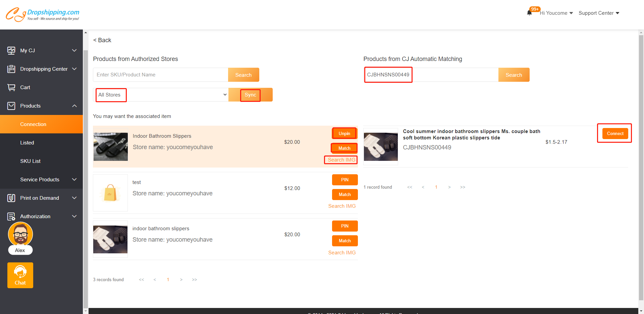Click the Dropshipping Center clipboard icon
644x314 pixels.
click(11, 69)
